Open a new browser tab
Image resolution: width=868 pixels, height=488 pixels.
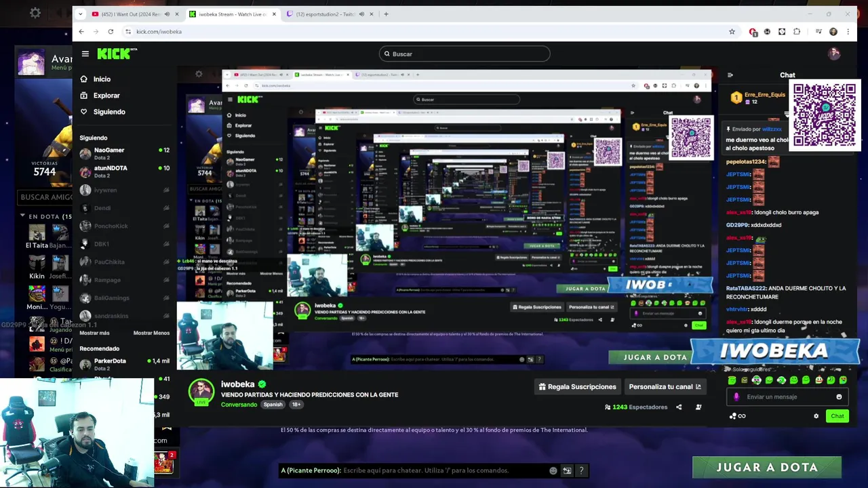coord(386,14)
